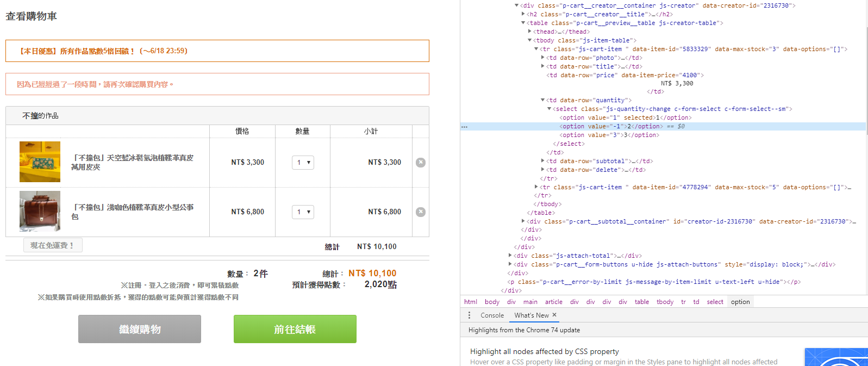Collapse the tbody js-item-table node

[530, 40]
